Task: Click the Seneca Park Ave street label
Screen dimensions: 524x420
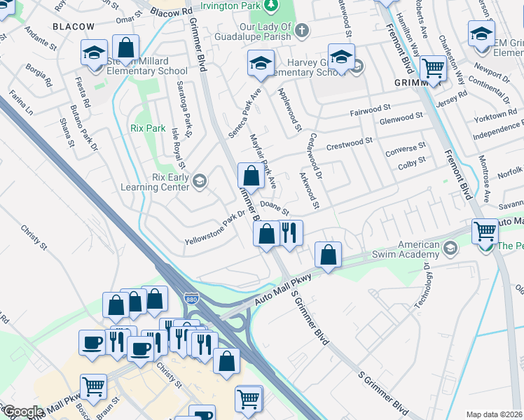Action: [244, 113]
